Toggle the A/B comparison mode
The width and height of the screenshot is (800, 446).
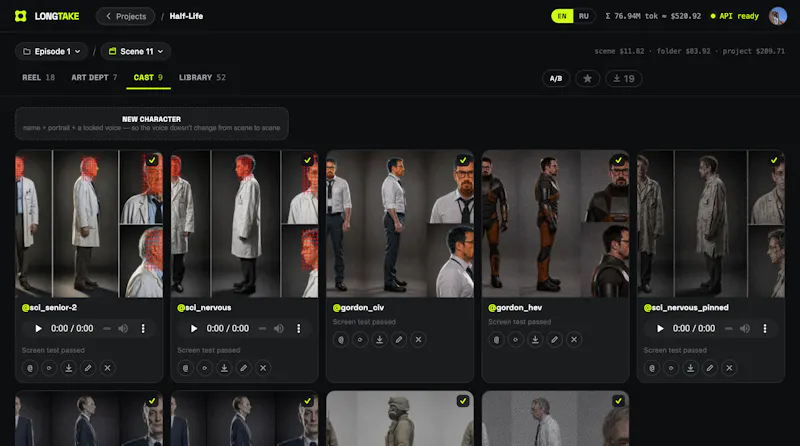click(556, 79)
